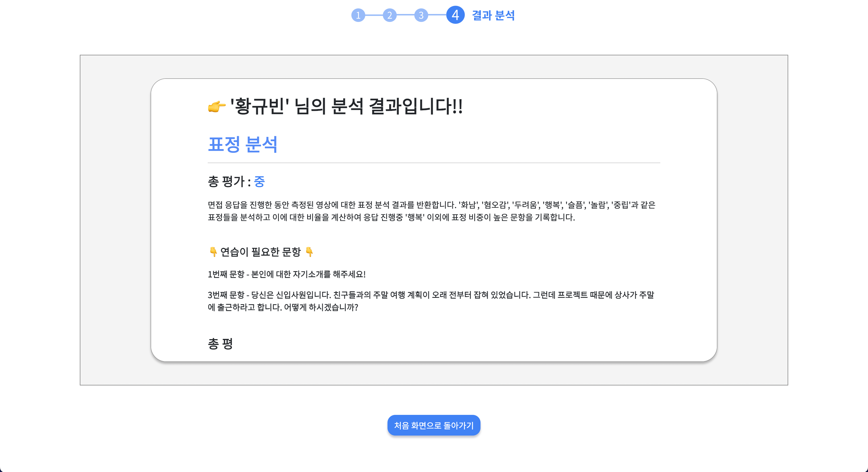Click the blue '중' rating text
Viewport: 868px width, 472px height.
pos(259,181)
